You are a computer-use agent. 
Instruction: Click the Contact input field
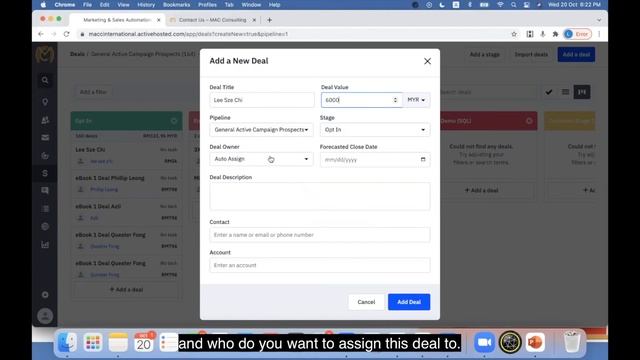[x=320, y=235]
